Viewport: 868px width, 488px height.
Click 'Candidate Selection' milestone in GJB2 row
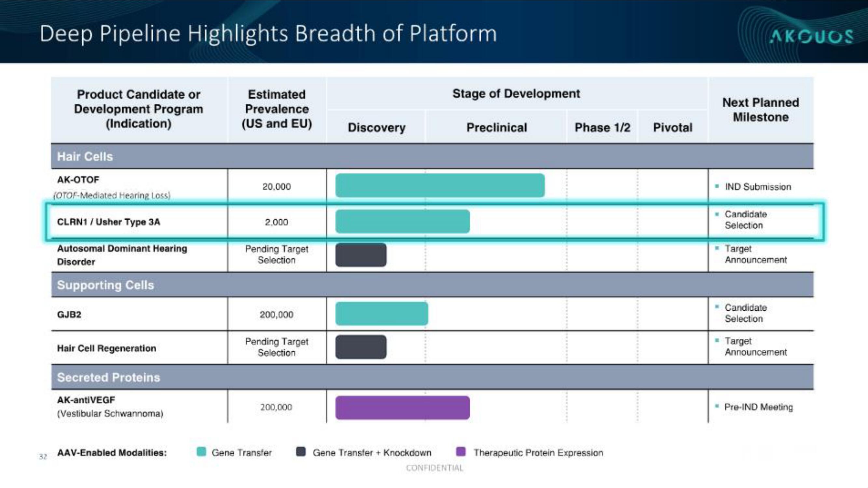pos(746,313)
